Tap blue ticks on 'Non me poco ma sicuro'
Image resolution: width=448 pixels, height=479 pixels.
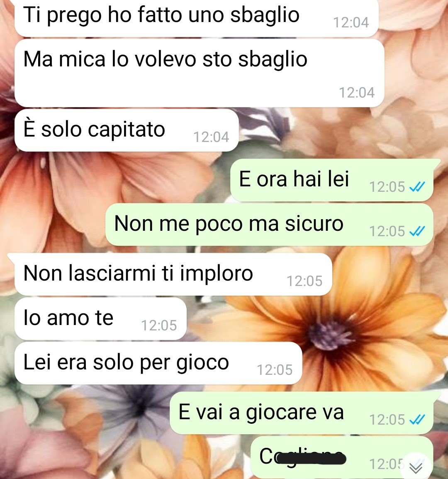coord(416,231)
